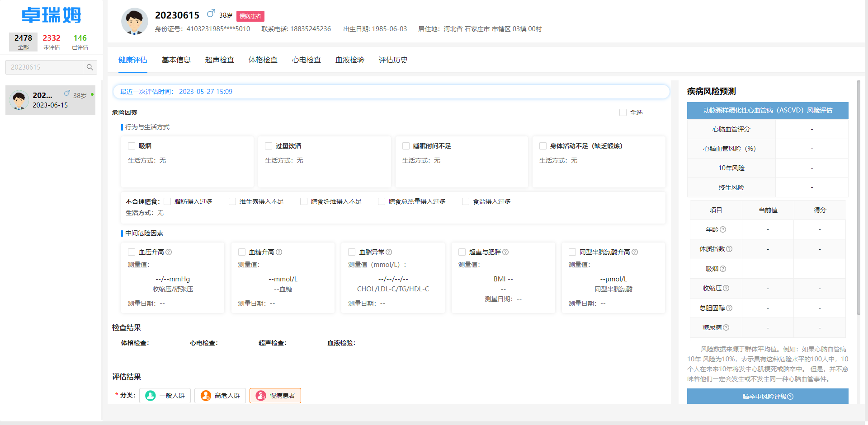Switch to the 血液检验 tab
The image size is (868, 425).
(x=350, y=60)
